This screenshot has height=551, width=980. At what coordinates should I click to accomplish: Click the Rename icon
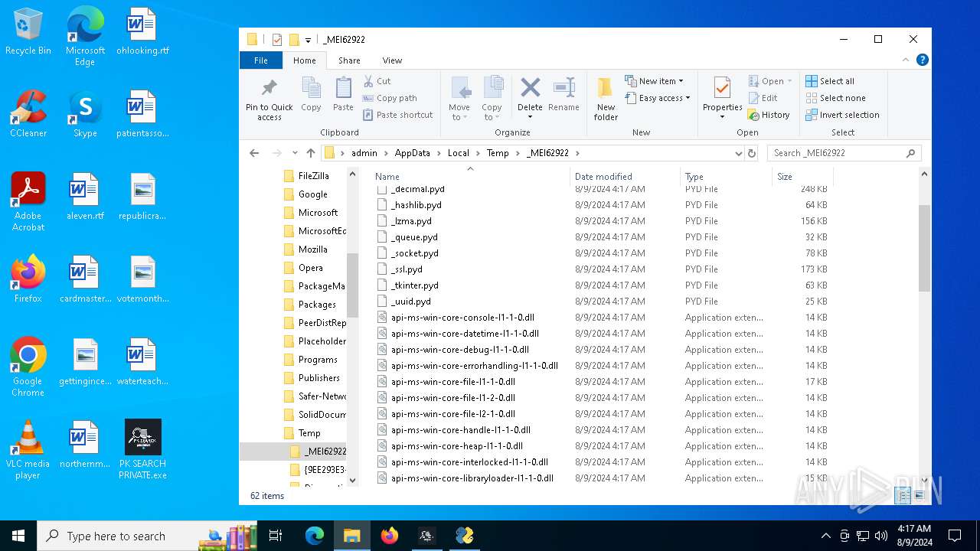(563, 87)
